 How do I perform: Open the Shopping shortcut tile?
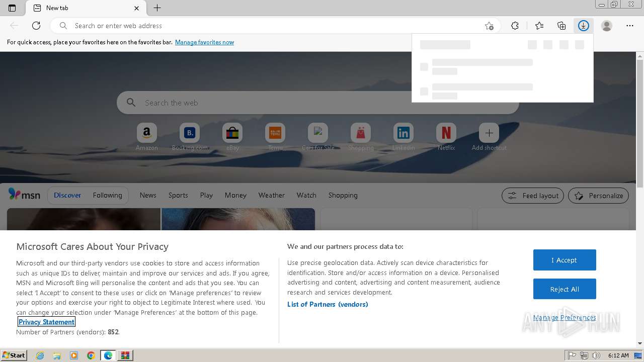coord(361,137)
